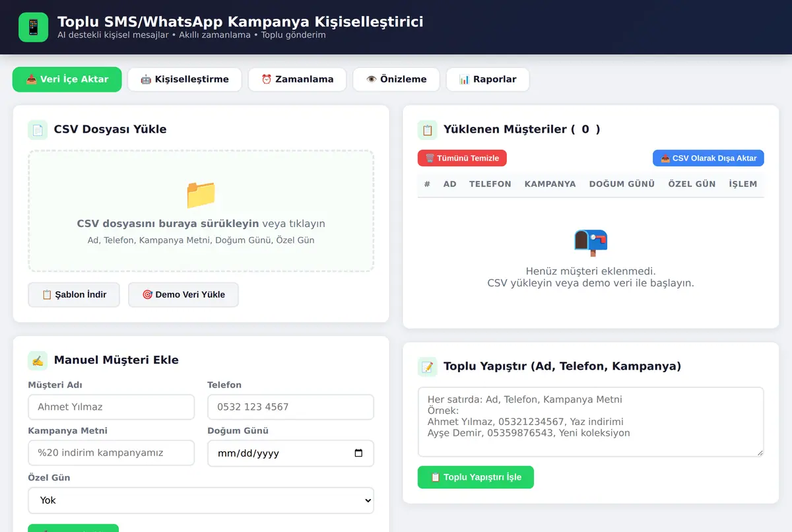Viewport: 792px width, 532px height.
Task: Click the writing hand icon beside Manuel Müşteri Ekle
Action: 38,360
